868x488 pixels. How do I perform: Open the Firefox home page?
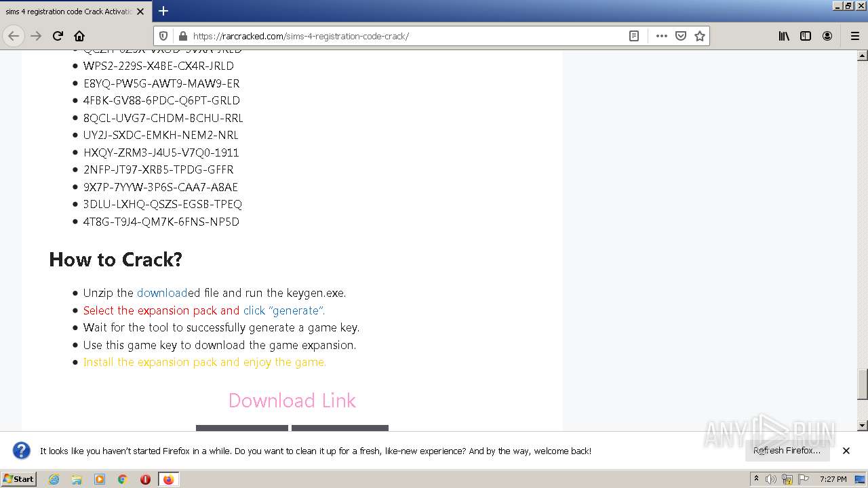point(79,36)
